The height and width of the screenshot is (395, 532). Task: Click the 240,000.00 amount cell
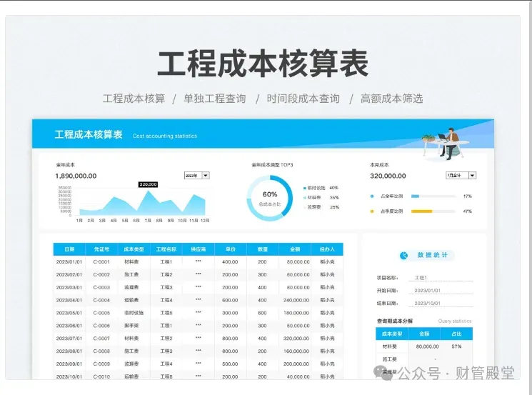pos(296,300)
